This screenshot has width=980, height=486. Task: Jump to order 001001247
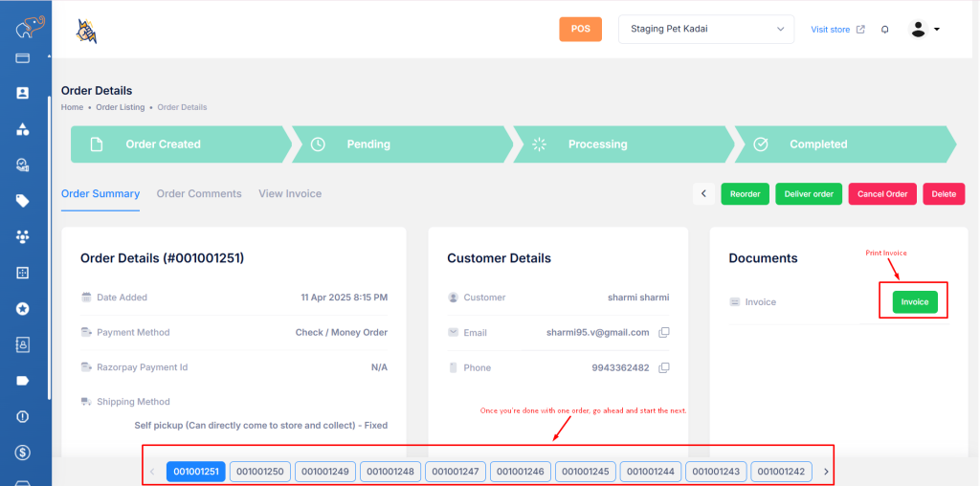pos(455,472)
